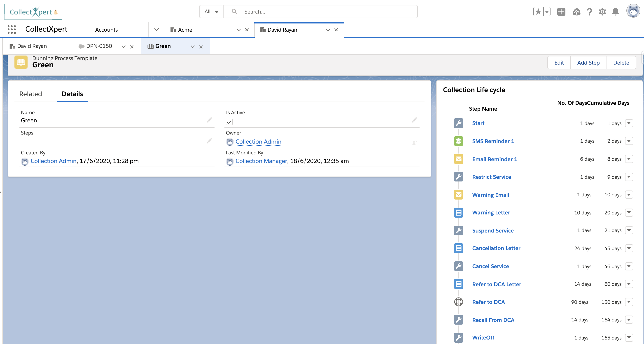Click the Dunning Process Template book icon

(x=21, y=62)
